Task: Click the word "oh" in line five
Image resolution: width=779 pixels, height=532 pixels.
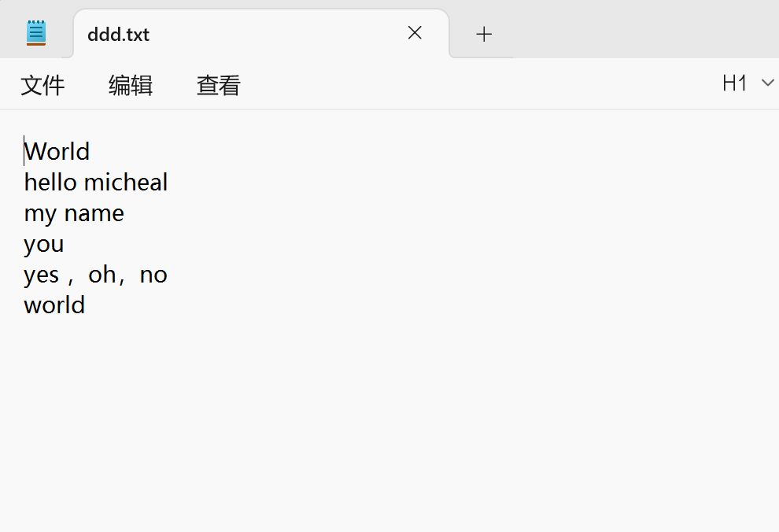Action: click(x=102, y=275)
